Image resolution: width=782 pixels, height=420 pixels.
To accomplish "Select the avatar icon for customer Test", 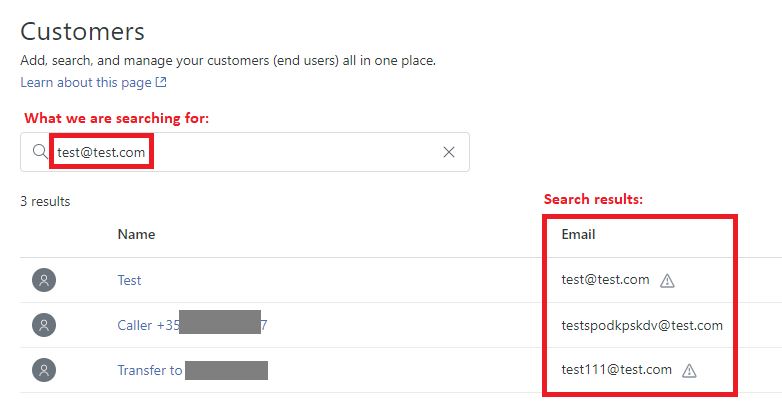I will [43, 280].
